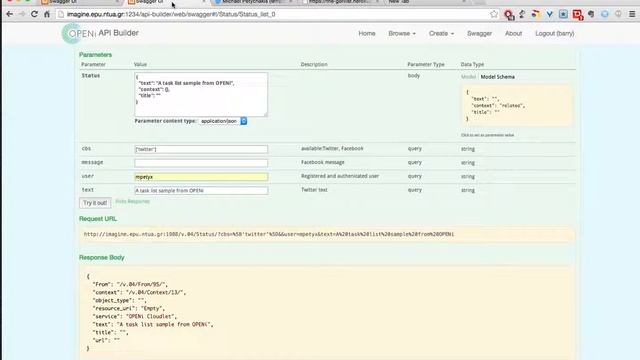Click the cbs value field
This screenshot has height=360, width=640.
pyautogui.click(x=201, y=149)
